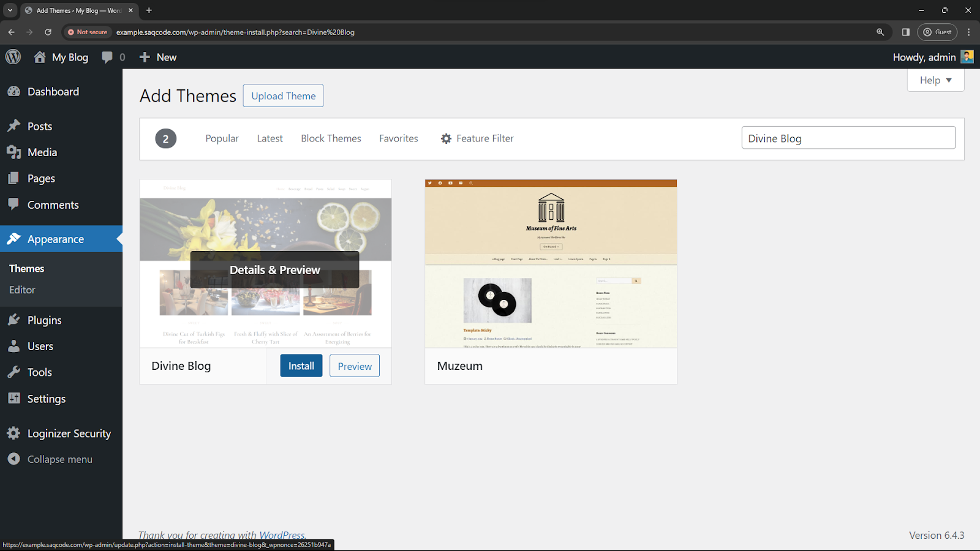Image resolution: width=980 pixels, height=551 pixels.
Task: Open Details & Preview overlay
Action: coord(274,269)
